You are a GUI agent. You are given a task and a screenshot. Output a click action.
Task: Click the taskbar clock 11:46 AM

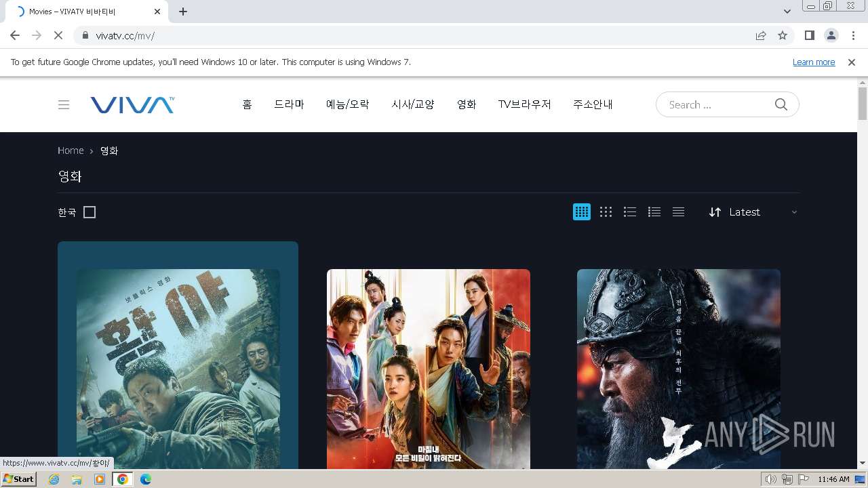tap(833, 479)
